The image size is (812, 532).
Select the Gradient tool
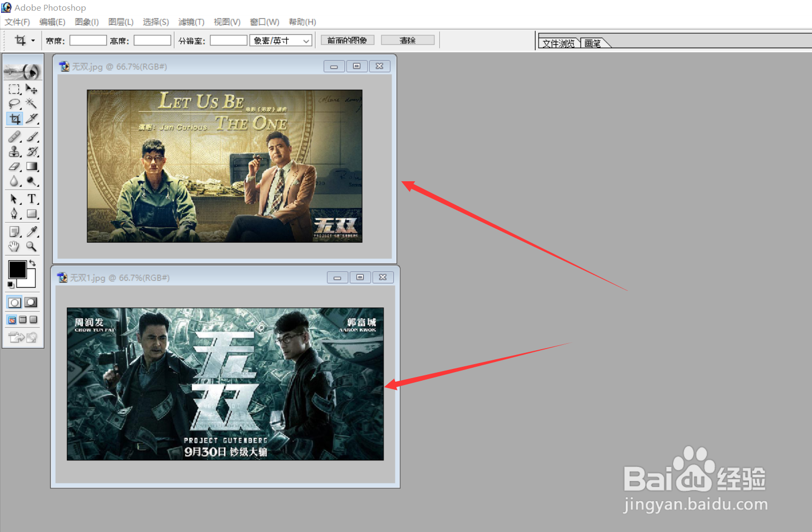pyautogui.click(x=32, y=167)
